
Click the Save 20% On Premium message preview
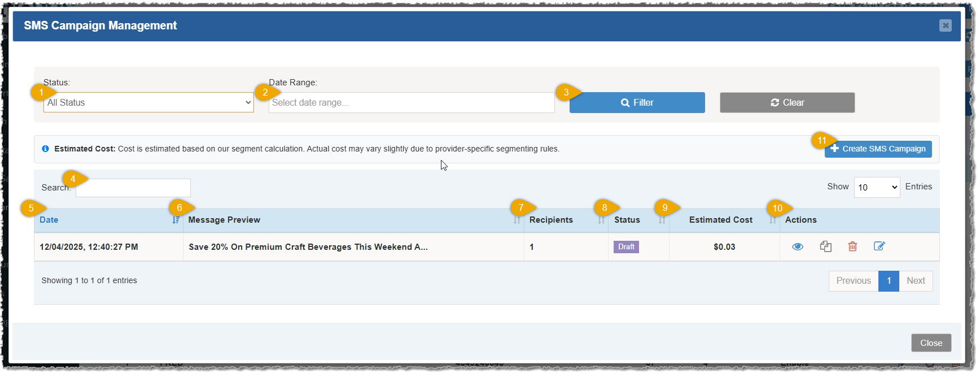308,247
